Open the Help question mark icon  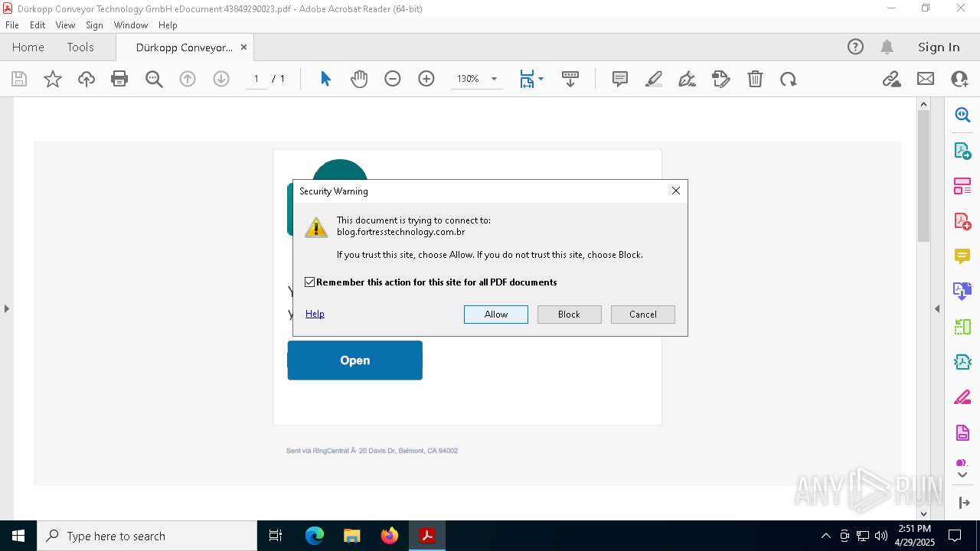[855, 47]
